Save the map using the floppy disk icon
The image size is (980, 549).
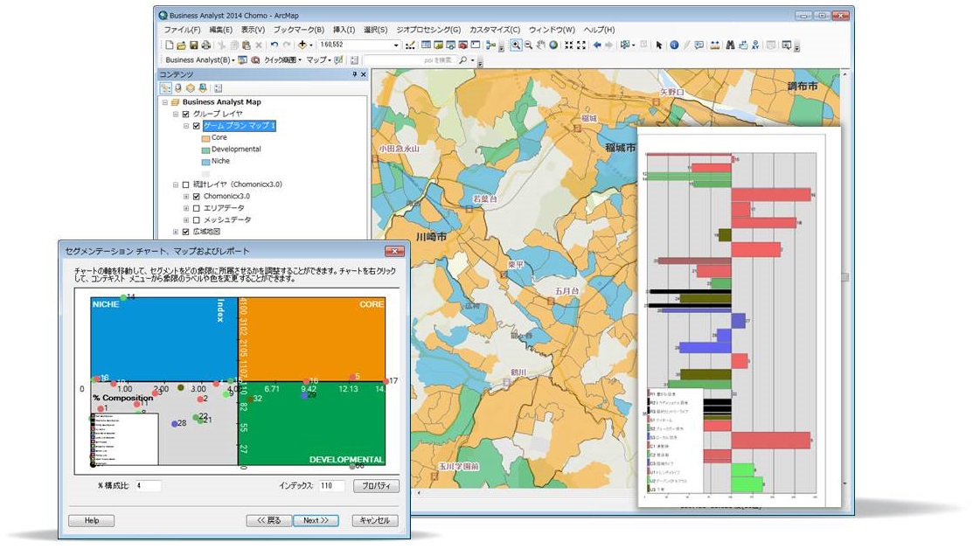pyautogui.click(x=194, y=45)
